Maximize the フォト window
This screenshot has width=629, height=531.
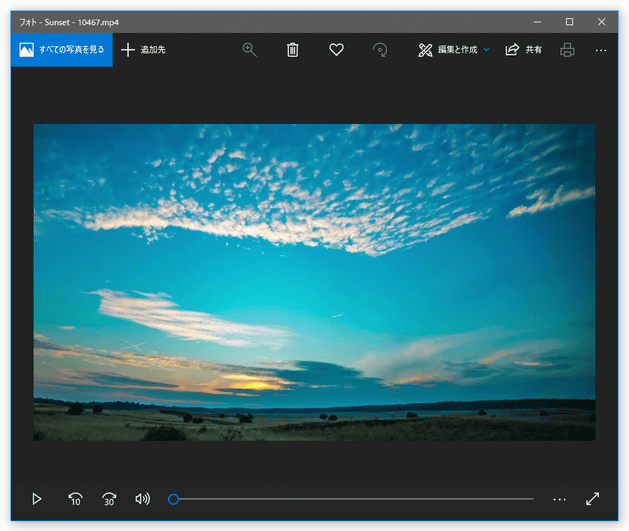tap(569, 22)
